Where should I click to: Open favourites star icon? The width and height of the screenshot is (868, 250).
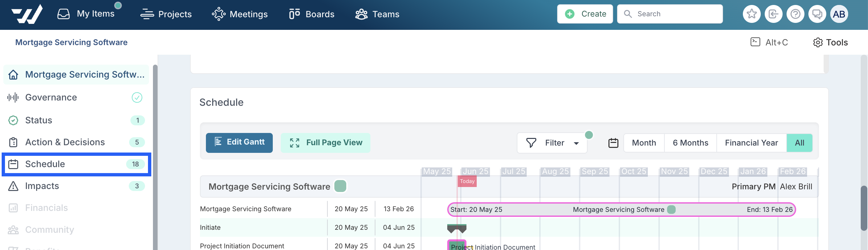(x=751, y=14)
